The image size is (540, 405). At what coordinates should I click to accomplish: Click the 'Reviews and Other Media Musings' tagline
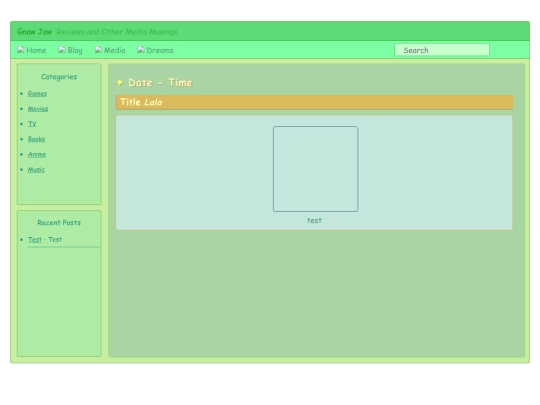tap(117, 32)
